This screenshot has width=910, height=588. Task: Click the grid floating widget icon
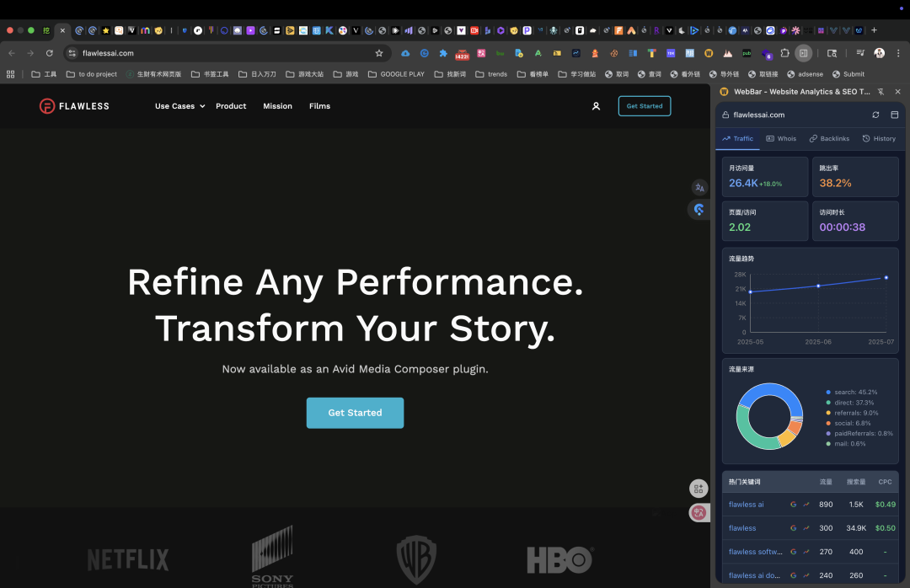[699, 489]
